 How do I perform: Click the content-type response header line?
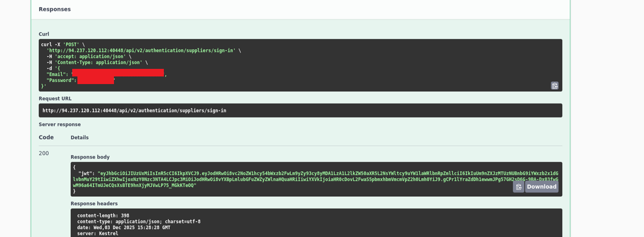[x=139, y=222]
